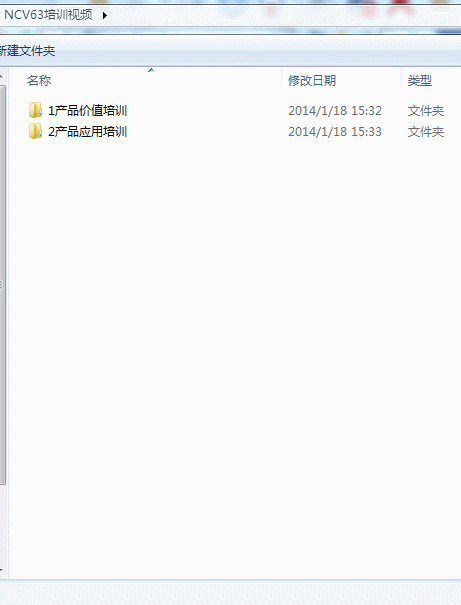Click the navigation pane scroll-up arrow

coord(2,76)
